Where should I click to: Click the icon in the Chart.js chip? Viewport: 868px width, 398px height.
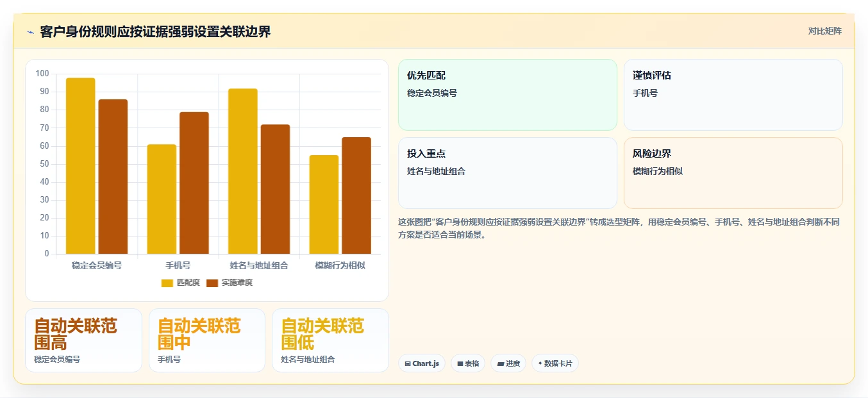[408, 363]
